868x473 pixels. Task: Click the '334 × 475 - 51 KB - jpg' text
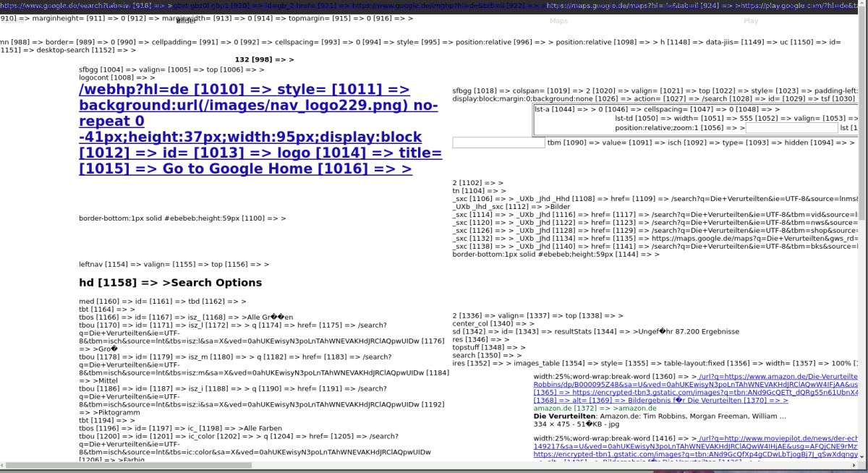(576, 425)
